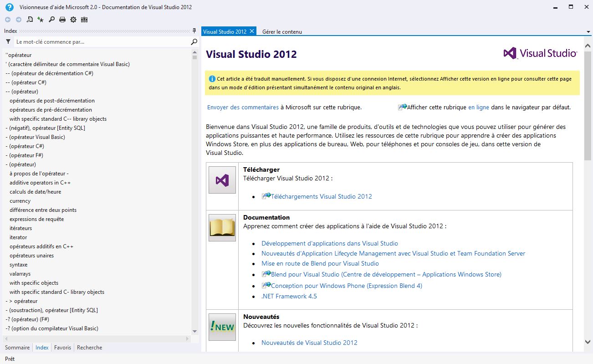Click the Back navigation arrow
Screen dimensions: 593x364
(x=7, y=20)
